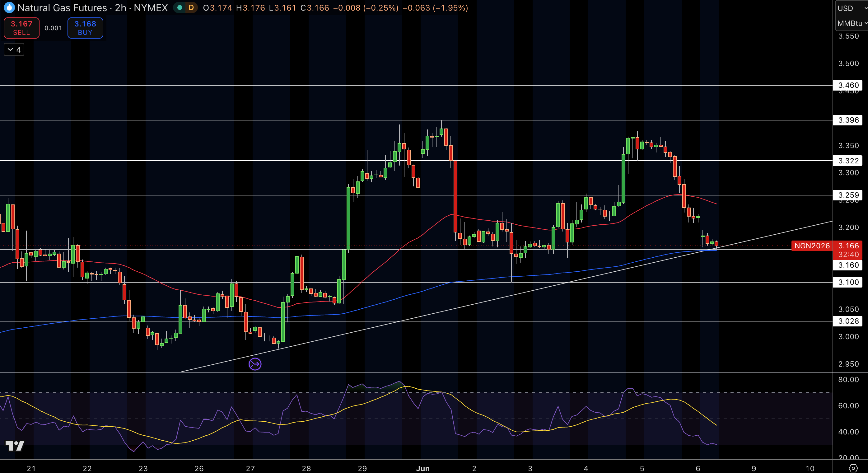Viewport: 868px width, 473px height.
Task: Click the 3.028 horizontal line price label
Action: [848, 321]
